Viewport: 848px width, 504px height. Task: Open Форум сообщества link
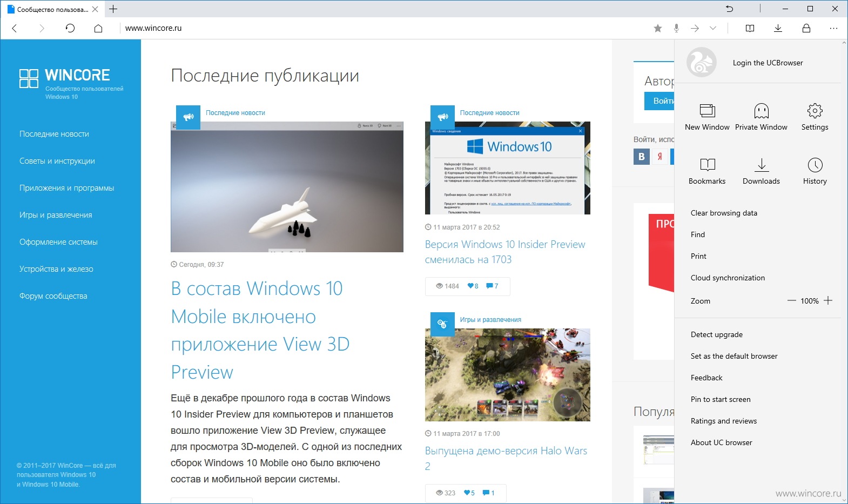tap(53, 296)
